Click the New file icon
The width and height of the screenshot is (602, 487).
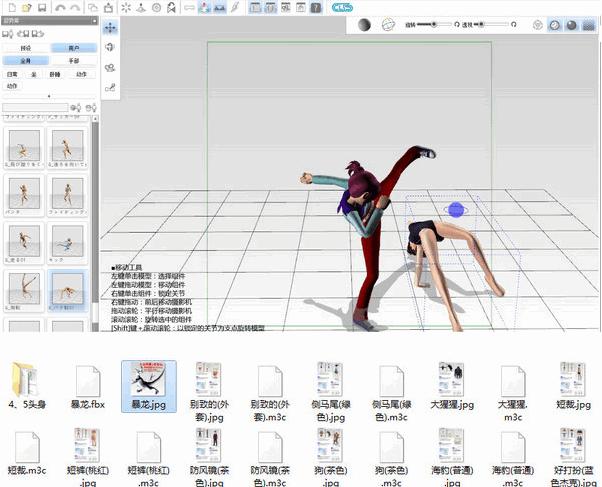tap(12, 7)
